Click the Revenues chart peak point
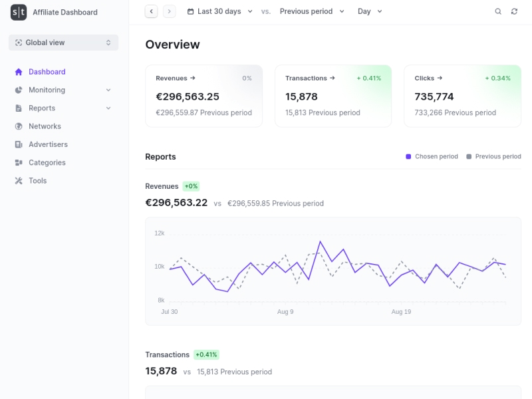The width and height of the screenshot is (532, 399). click(x=320, y=241)
